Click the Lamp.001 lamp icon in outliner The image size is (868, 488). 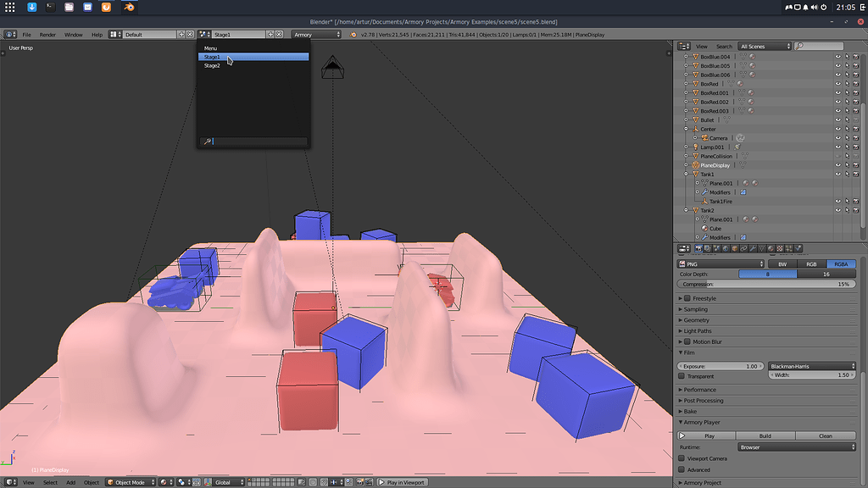694,147
